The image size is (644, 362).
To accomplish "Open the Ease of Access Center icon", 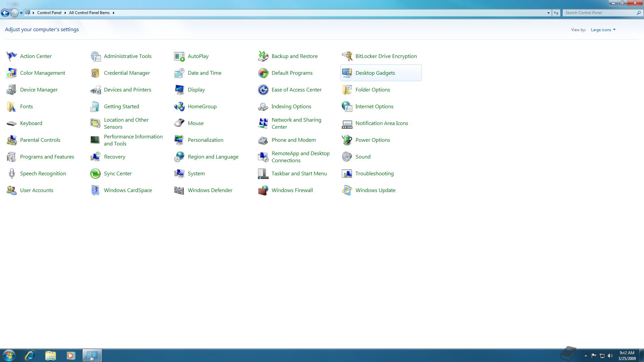I will [x=263, y=90].
